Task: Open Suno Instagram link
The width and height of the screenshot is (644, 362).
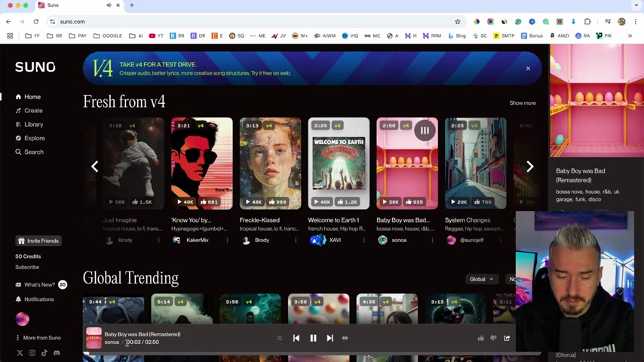Action: pos(32,352)
